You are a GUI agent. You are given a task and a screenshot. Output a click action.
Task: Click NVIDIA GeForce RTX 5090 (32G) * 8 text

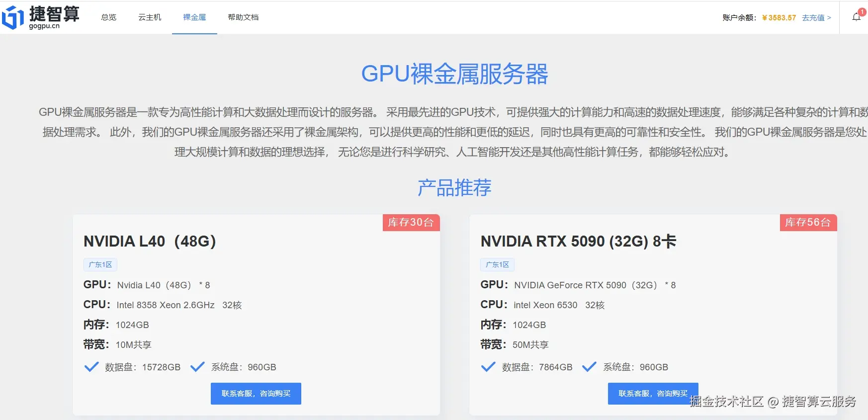pos(595,285)
